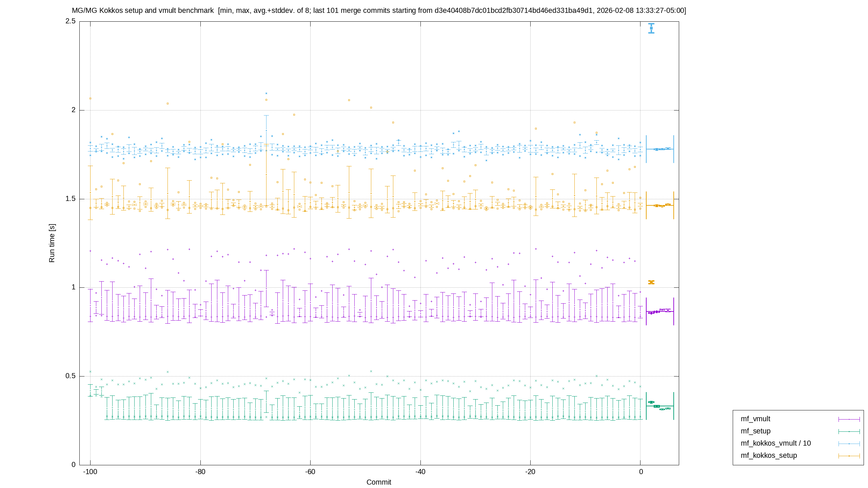Screen dimensions: 868x488
Task: Click the blue mf_kokkos_vmult legend line sample
Action: (x=849, y=444)
